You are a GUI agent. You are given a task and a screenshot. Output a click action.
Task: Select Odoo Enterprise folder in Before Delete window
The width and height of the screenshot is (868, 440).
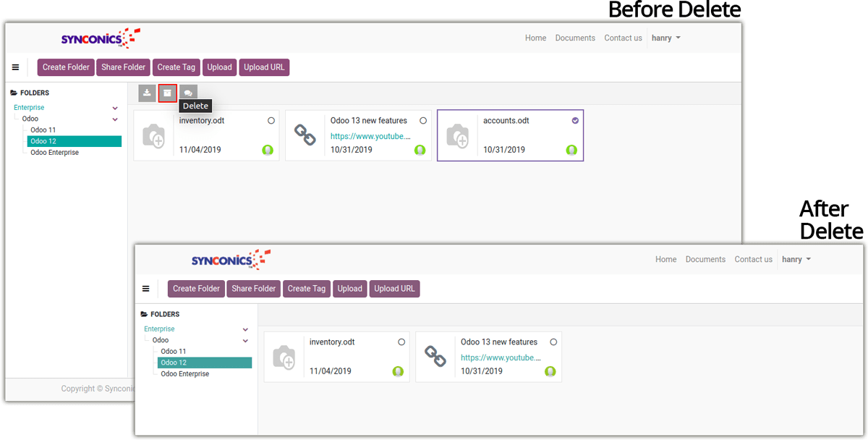(x=54, y=153)
